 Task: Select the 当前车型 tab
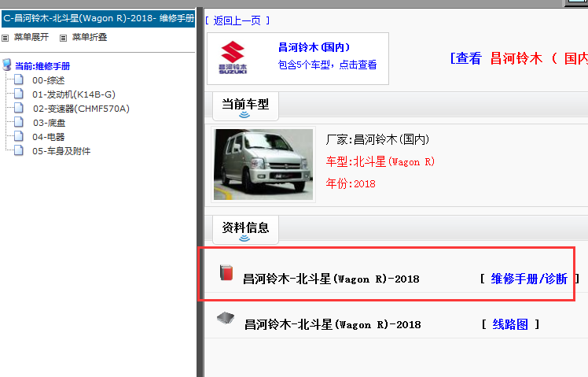[x=245, y=106]
